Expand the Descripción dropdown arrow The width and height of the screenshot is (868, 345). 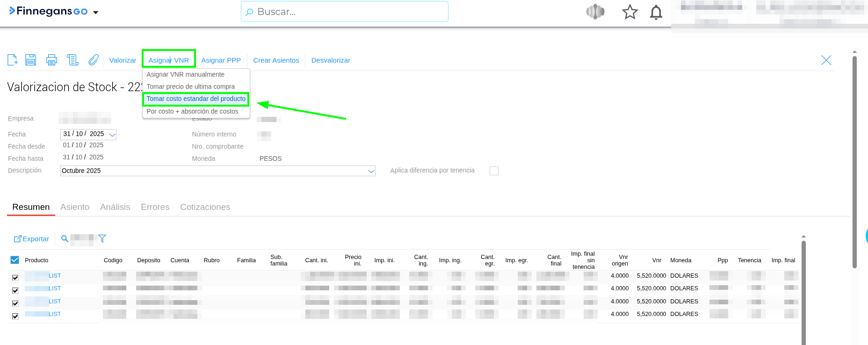click(371, 171)
